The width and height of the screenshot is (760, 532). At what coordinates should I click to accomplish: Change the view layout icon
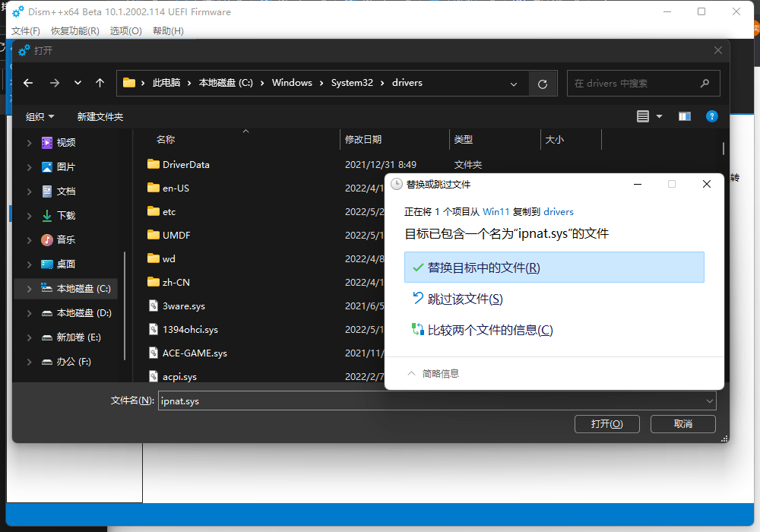point(642,116)
